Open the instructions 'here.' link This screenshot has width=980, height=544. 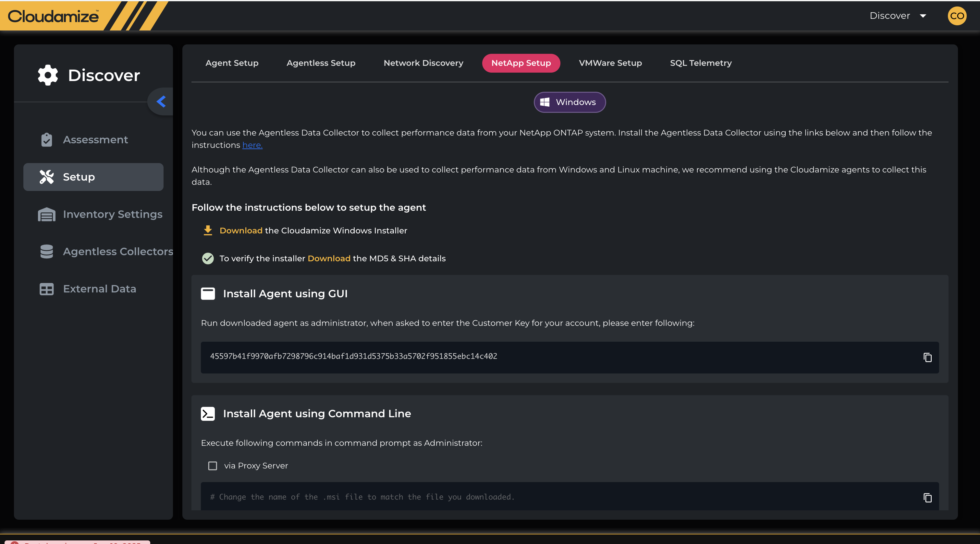[x=252, y=145]
